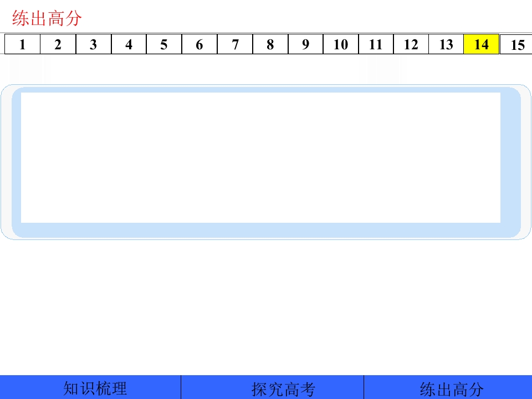The width and height of the screenshot is (532, 399).
Task: Choose question 7 in the index bar
Action: (x=235, y=44)
